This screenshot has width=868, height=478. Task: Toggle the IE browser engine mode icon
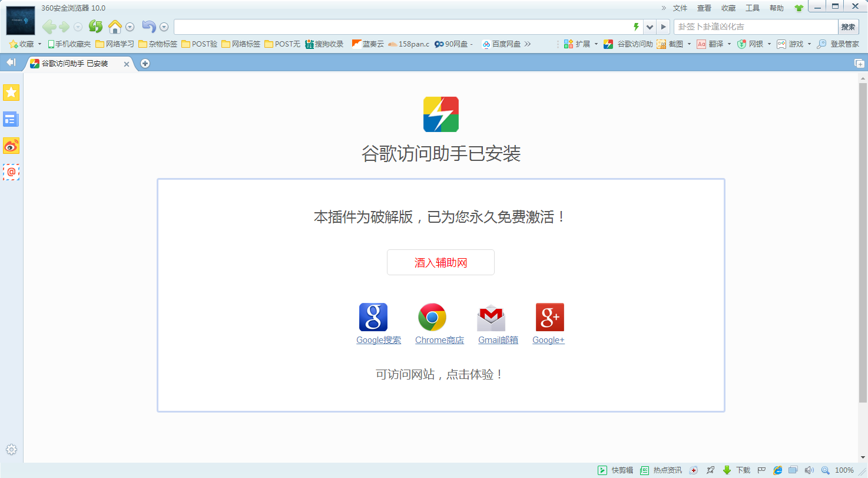tap(778, 470)
